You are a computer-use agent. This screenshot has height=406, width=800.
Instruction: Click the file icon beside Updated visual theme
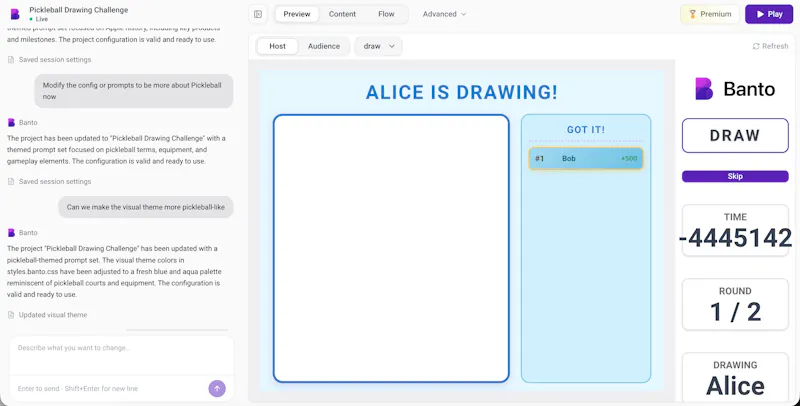click(11, 315)
